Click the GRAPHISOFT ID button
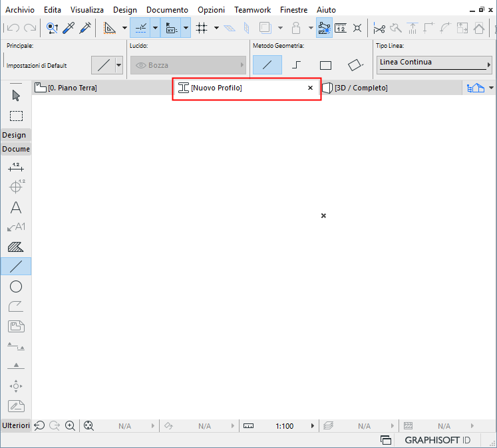 437,440
